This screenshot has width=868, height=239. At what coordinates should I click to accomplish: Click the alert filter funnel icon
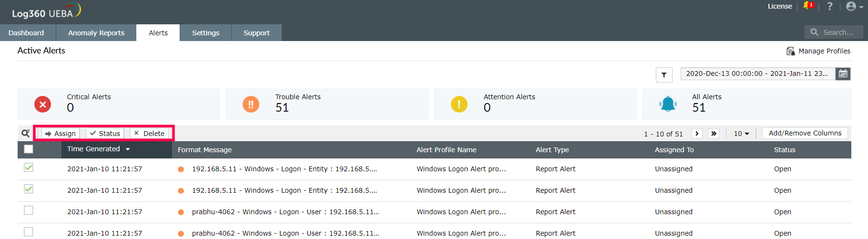(x=664, y=75)
